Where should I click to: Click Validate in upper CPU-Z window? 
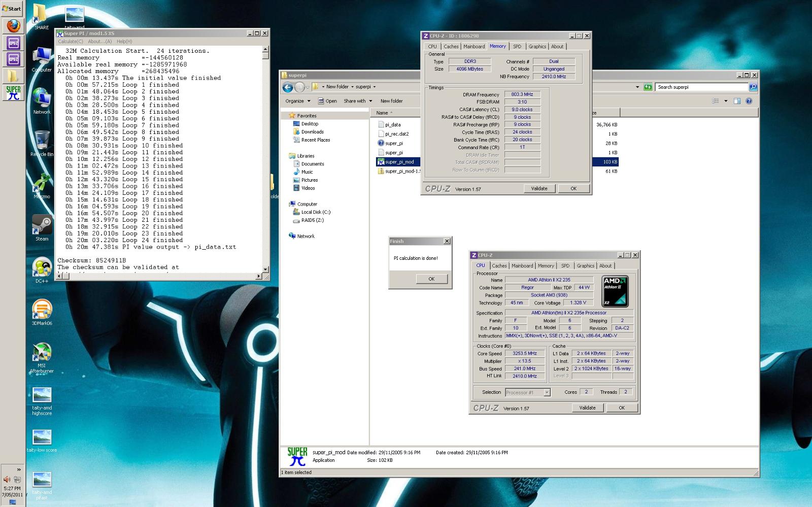(539, 188)
